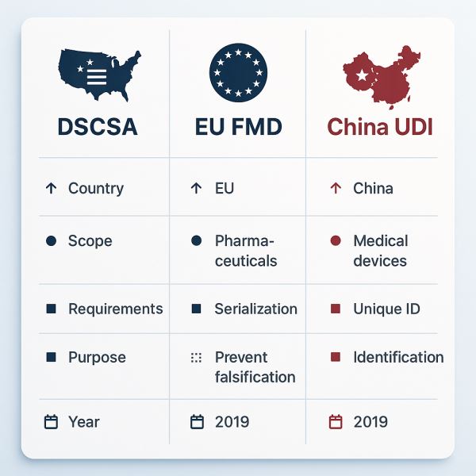The height and width of the screenshot is (476, 476).
Task: Click the red calendar icon beside 2019
Action: pyautogui.click(x=335, y=421)
